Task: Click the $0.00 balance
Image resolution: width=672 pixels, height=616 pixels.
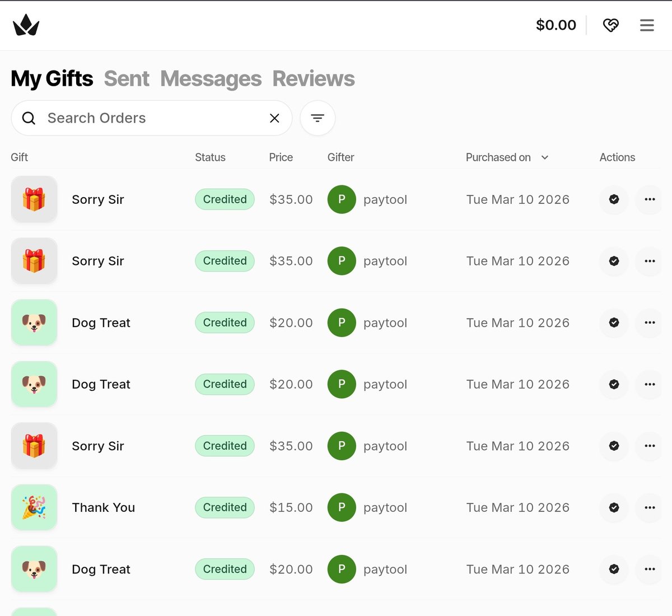Action: 556,25
